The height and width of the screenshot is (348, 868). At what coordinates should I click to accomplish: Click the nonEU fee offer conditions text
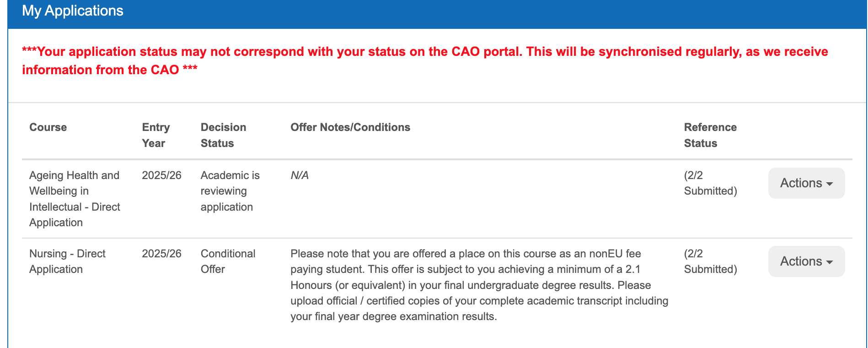[479, 285]
